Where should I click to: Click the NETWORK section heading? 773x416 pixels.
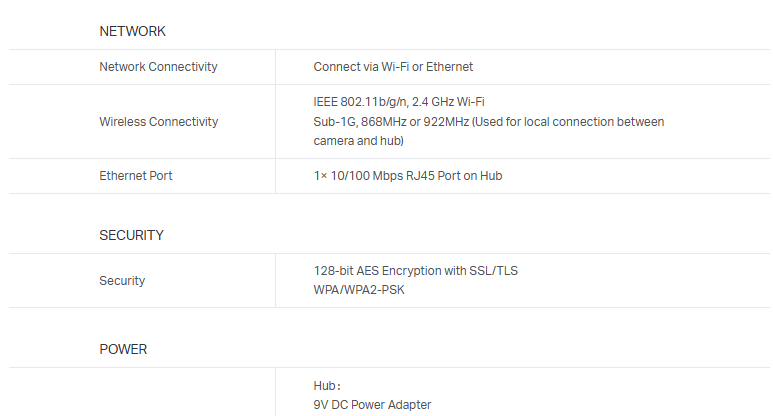point(132,31)
